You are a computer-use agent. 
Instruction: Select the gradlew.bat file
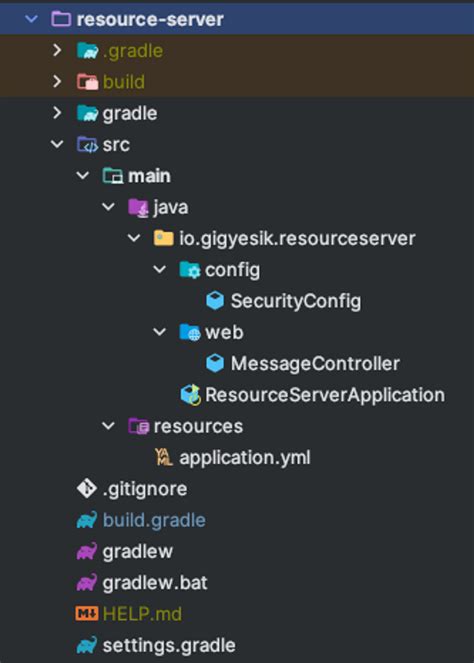click(x=155, y=583)
